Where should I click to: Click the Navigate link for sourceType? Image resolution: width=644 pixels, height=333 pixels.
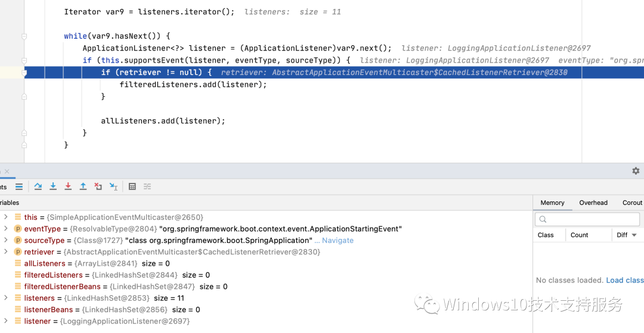click(x=338, y=240)
